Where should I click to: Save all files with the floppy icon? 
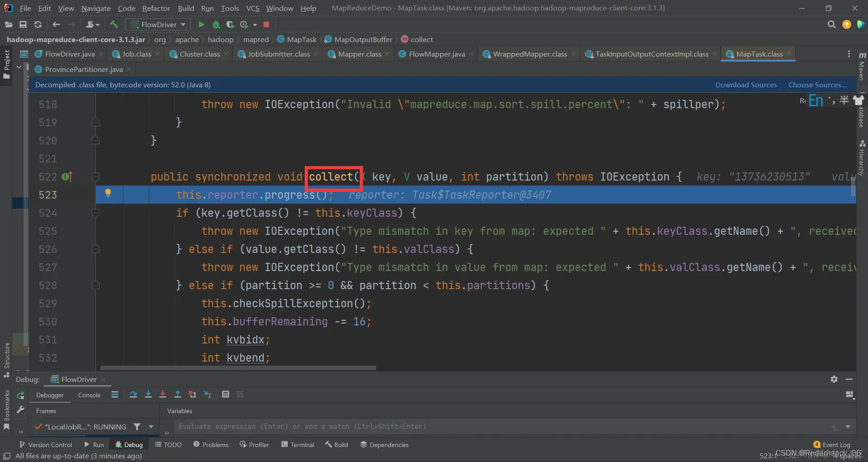tap(23, 24)
